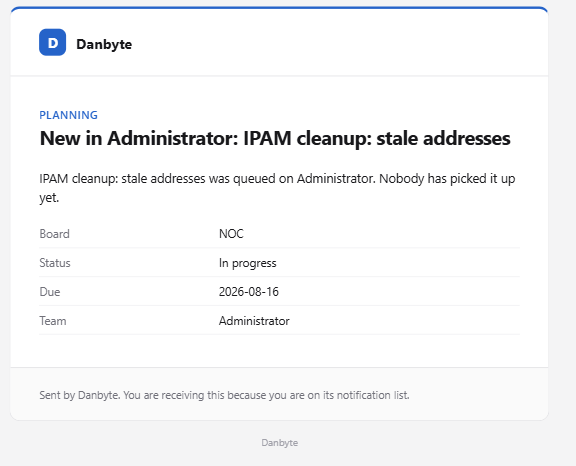Click the 2026-08-16 due date value
This screenshot has height=466, width=576.
[x=249, y=292]
